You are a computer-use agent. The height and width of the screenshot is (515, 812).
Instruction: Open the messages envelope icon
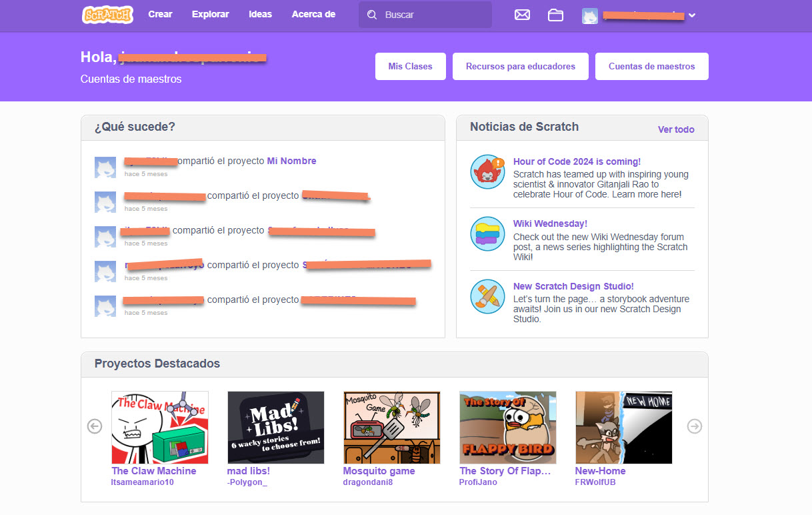pos(522,14)
